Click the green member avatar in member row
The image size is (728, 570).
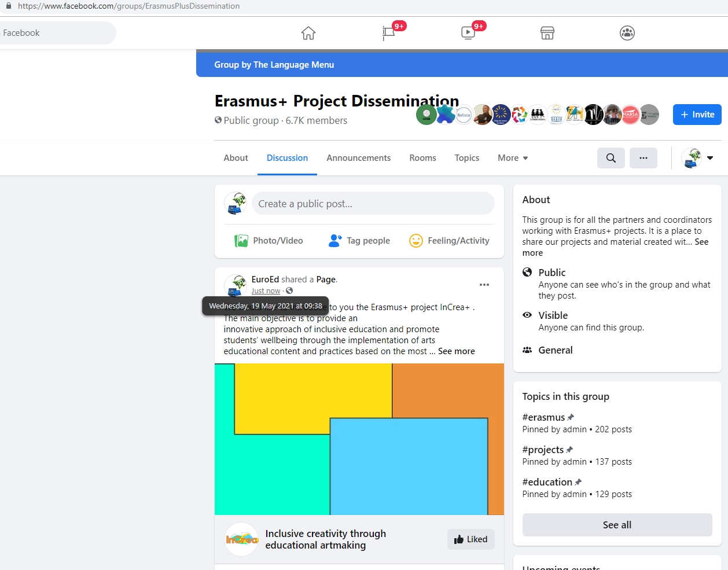pos(426,115)
